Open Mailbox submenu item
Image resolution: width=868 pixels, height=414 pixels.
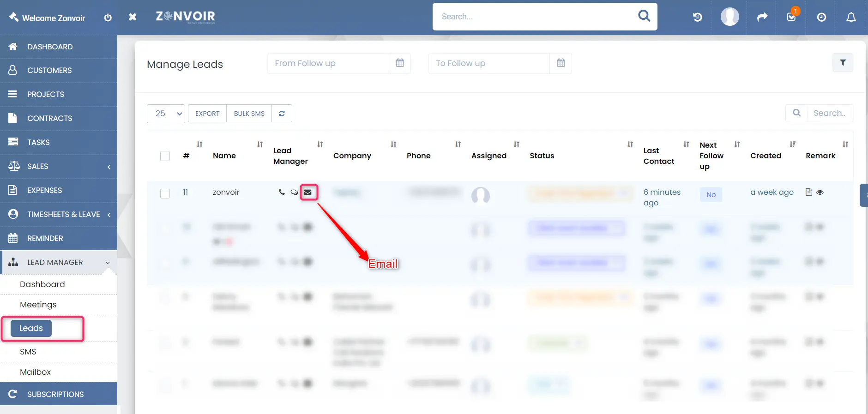coord(36,372)
